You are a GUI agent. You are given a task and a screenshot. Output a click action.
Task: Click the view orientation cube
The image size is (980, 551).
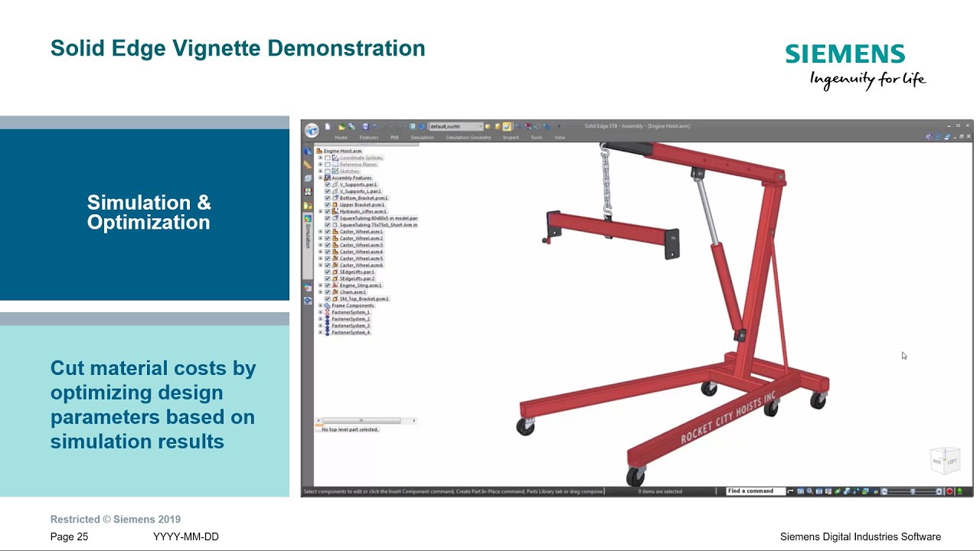click(x=945, y=461)
